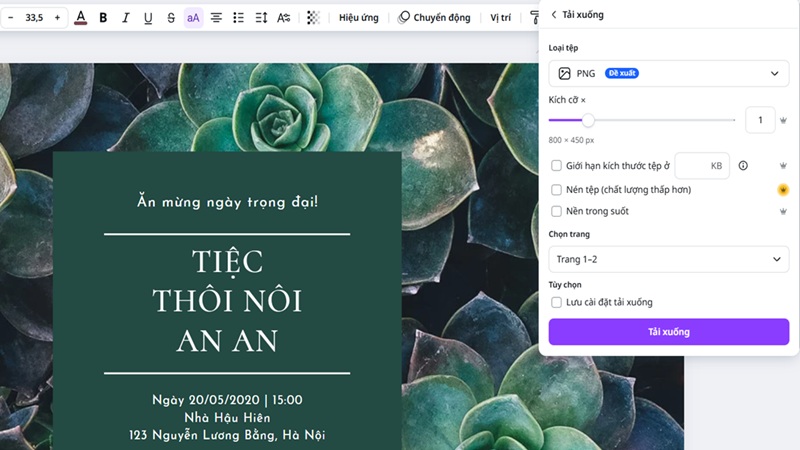Toggle uppercase aA text option
Viewport: 800px width, 450px height.
193,18
